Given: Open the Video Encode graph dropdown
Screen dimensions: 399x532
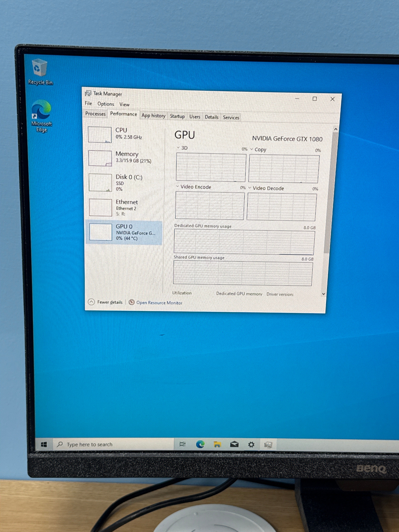Looking at the screenshot, I should tap(177, 186).
